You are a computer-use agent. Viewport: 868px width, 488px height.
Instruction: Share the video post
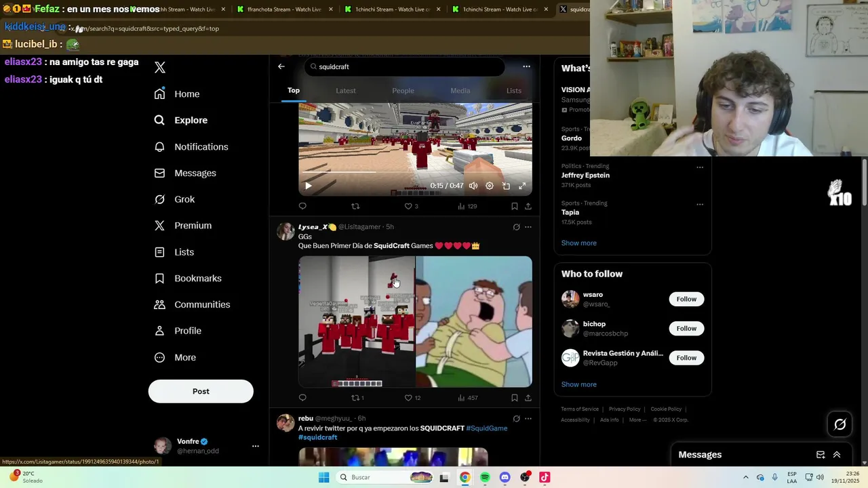click(528, 206)
